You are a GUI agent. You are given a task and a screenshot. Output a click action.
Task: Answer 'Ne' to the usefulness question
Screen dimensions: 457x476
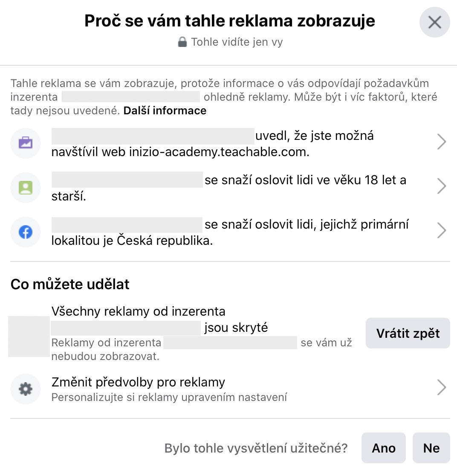pos(431,448)
